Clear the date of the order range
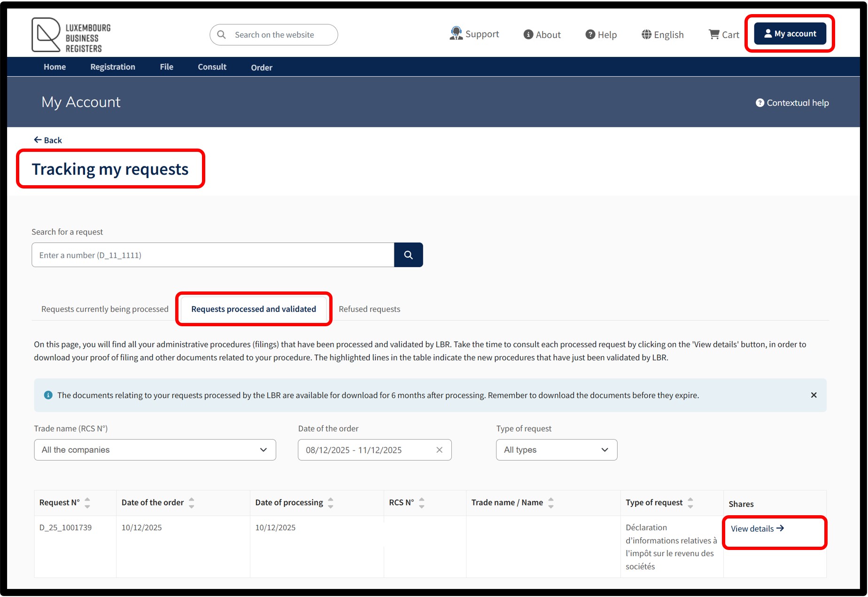This screenshot has height=597, width=868. tap(439, 450)
